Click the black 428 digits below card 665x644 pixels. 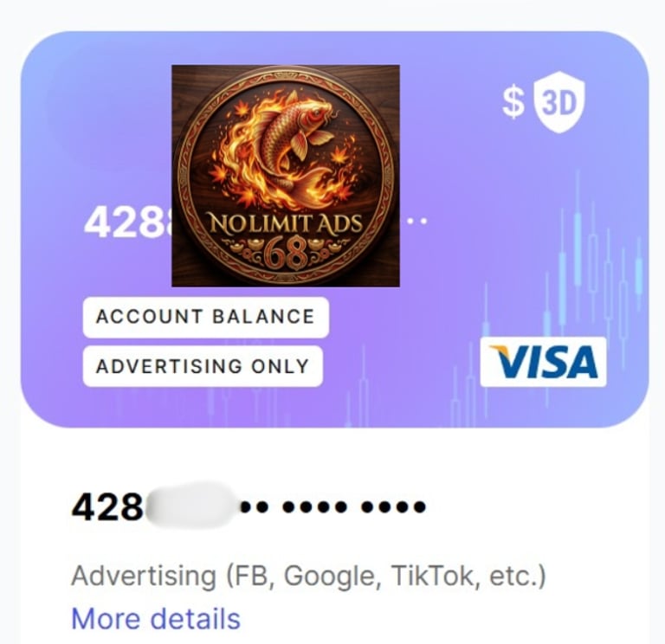click(x=107, y=506)
